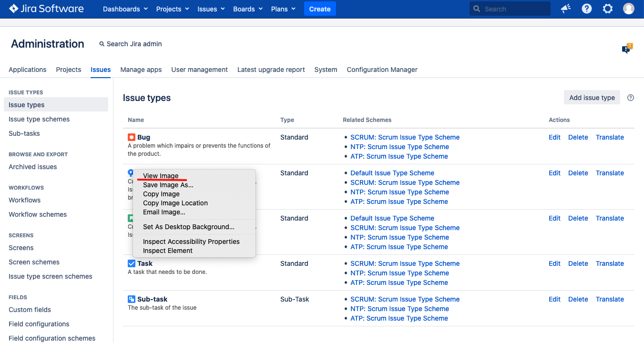Click the Task issue type icon
Screen dimensions: 644x343
[132, 263]
